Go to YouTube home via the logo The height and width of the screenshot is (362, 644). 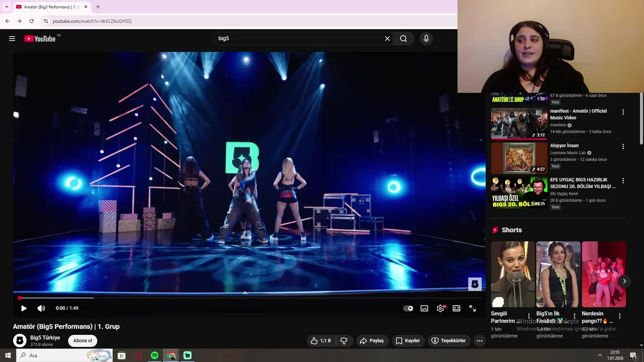[40, 39]
